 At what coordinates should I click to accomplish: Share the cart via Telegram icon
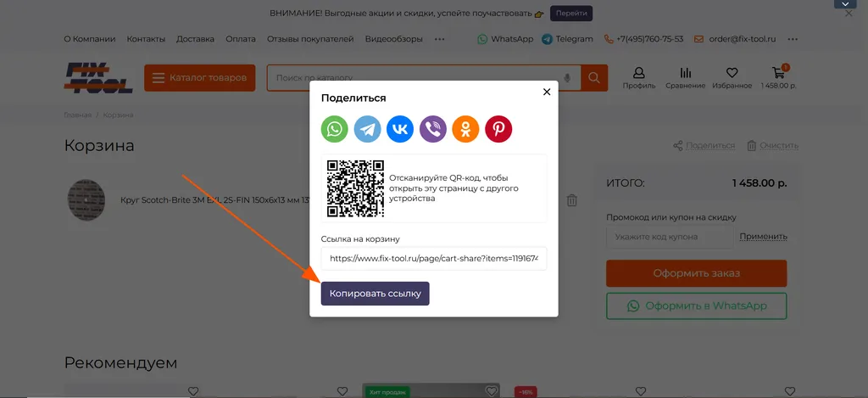pos(368,129)
